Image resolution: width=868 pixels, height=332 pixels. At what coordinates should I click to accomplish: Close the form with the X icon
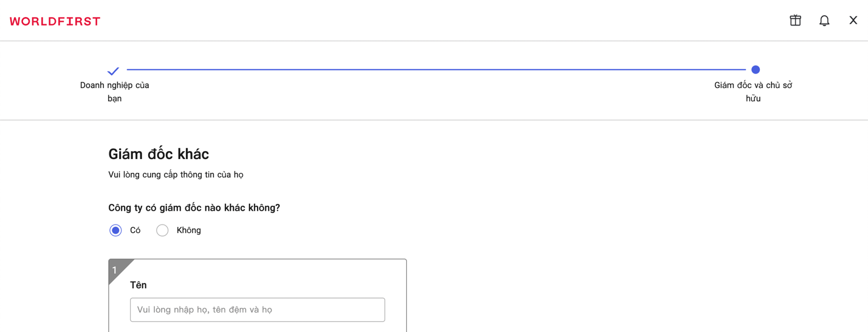point(853,21)
